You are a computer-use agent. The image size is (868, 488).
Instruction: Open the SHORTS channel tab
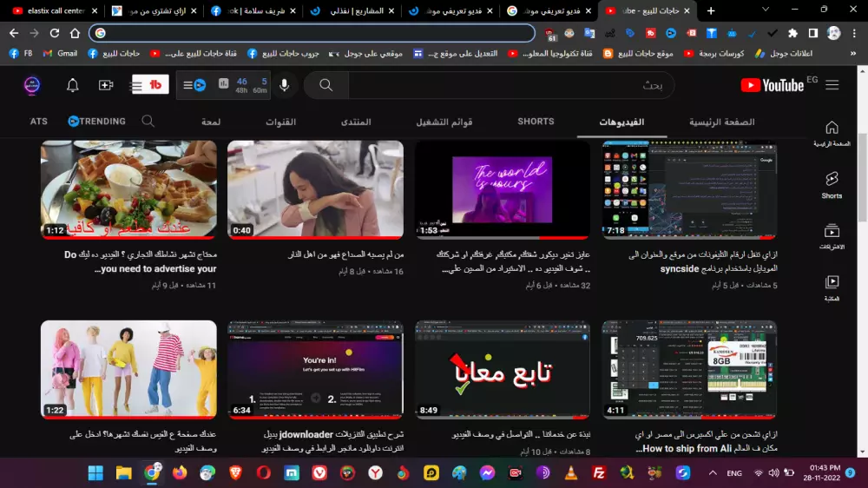536,122
